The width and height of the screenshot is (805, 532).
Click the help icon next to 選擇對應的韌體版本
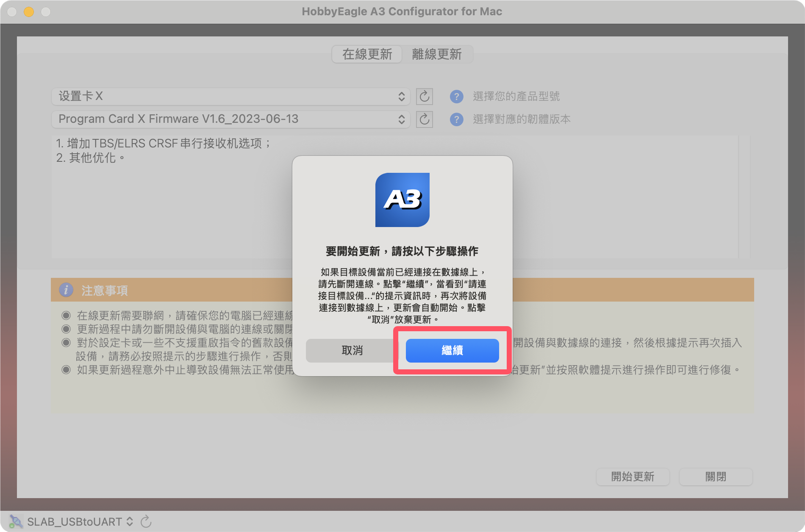click(456, 119)
